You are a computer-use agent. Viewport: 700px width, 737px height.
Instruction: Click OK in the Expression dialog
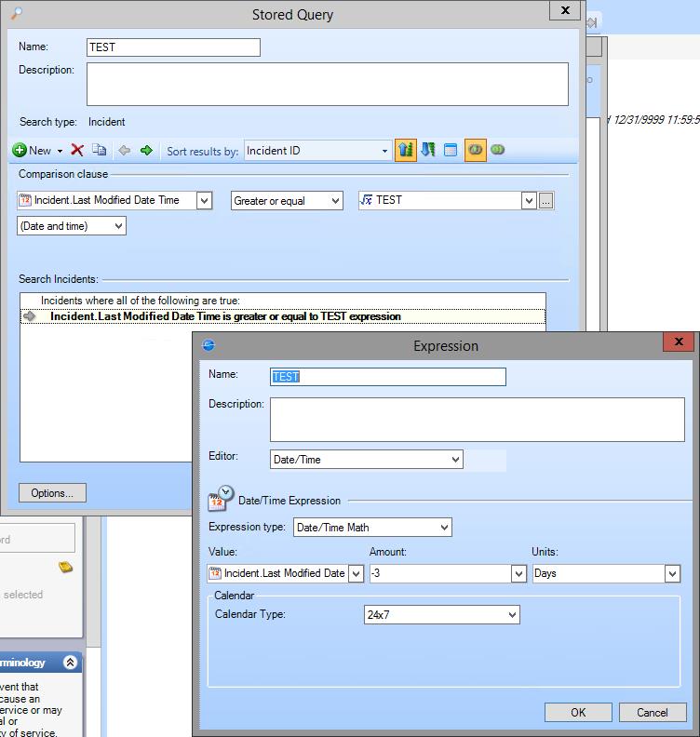(578, 713)
